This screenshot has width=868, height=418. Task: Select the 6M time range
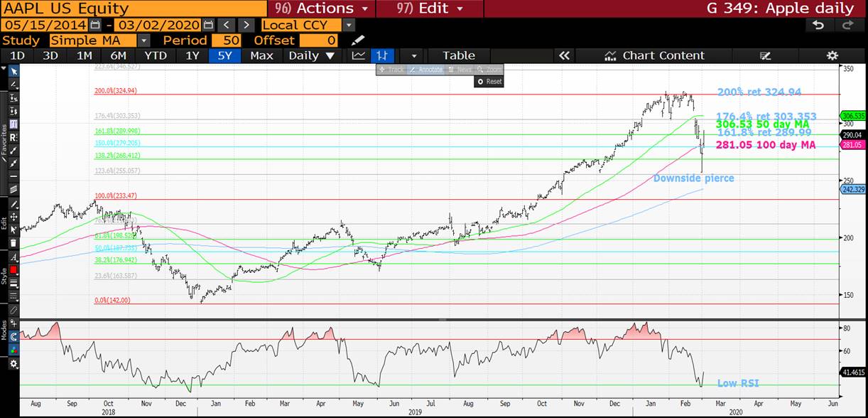point(119,55)
